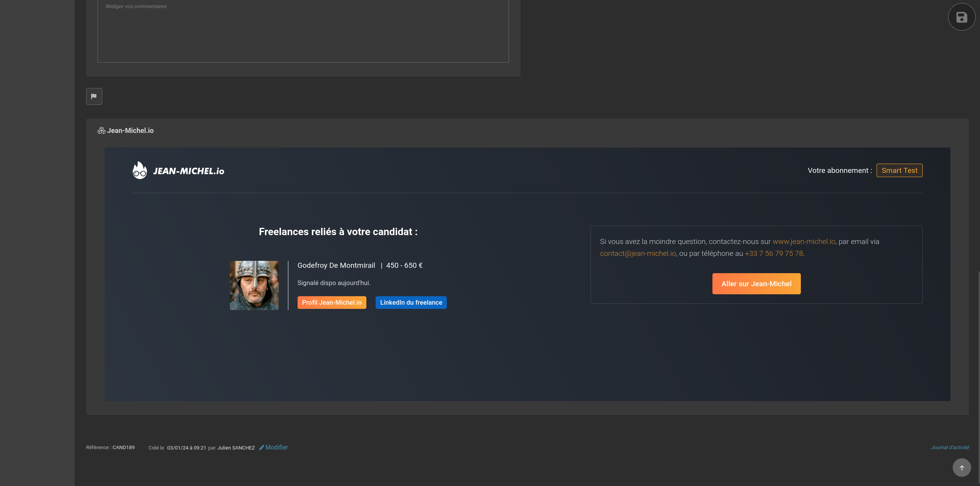Click the +33 7 56 79 75 78 phone link

[774, 254]
